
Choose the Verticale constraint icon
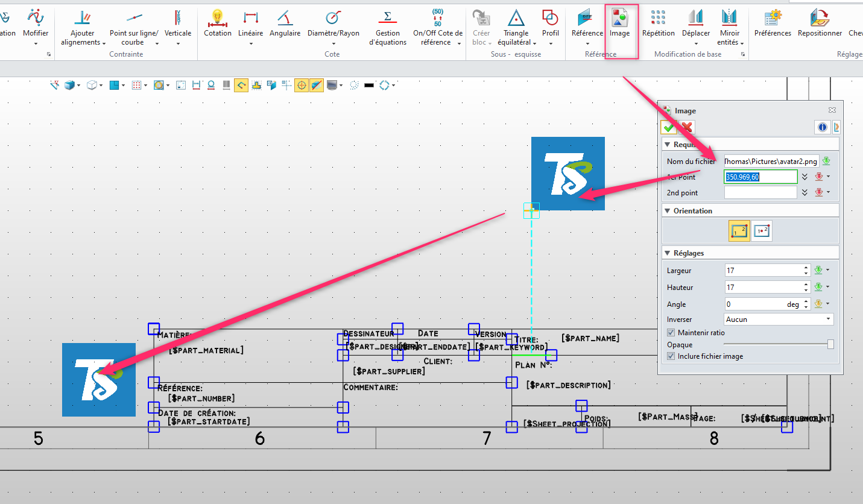[x=177, y=17]
